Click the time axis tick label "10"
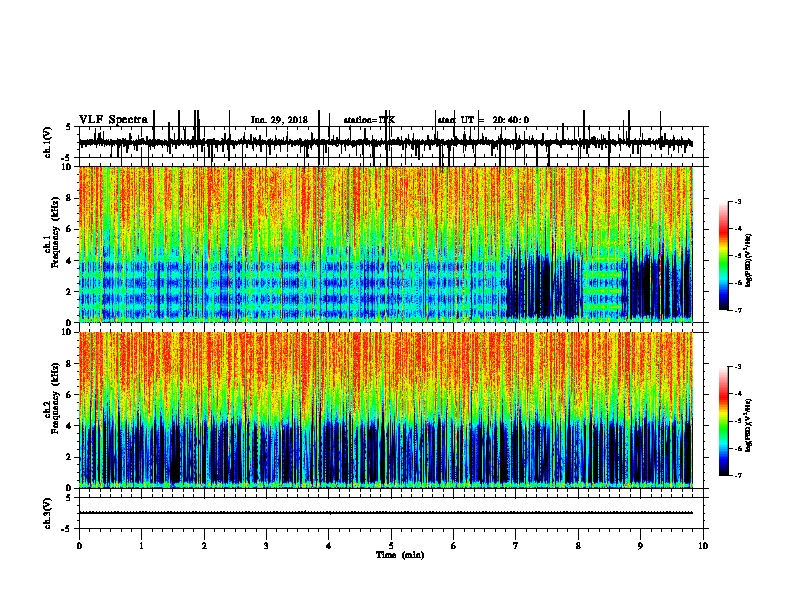The height and width of the screenshot is (612, 792). click(x=703, y=546)
